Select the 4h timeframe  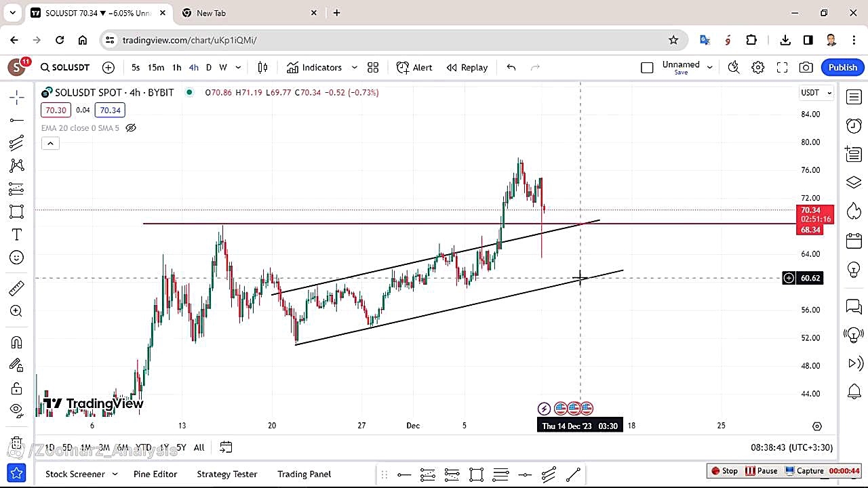[x=193, y=67]
